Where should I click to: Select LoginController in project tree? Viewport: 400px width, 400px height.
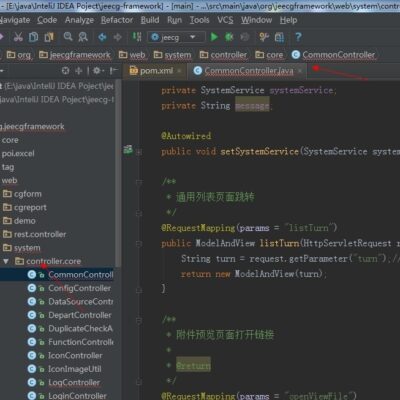67,396
